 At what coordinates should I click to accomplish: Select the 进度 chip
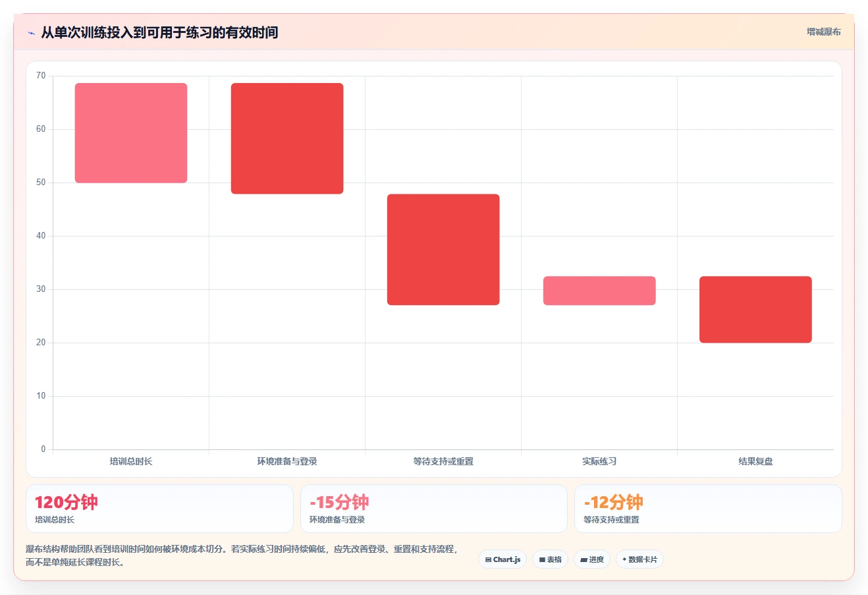pos(592,559)
